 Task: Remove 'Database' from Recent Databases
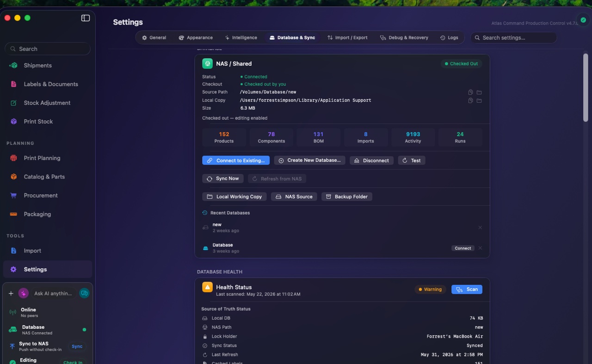480,248
